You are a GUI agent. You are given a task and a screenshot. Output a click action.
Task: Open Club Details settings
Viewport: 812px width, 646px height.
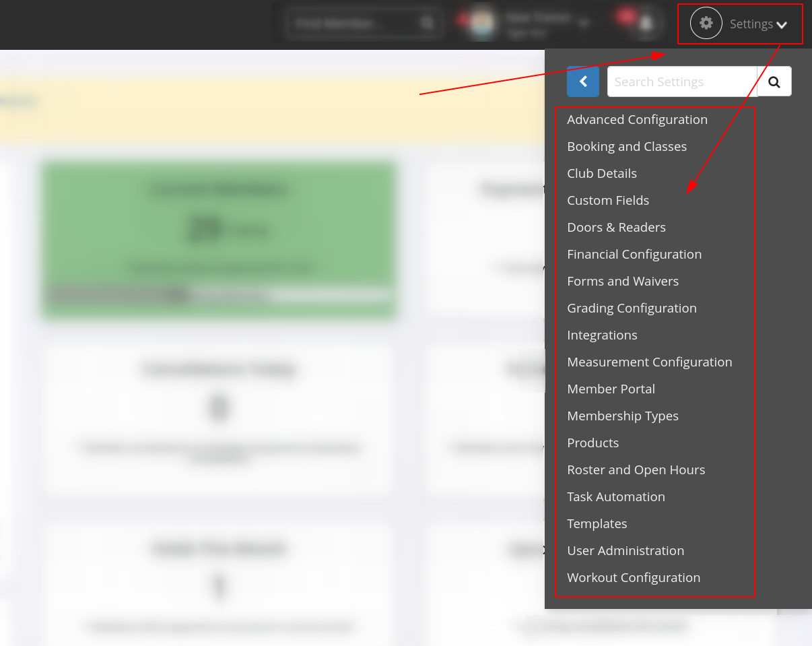click(602, 173)
